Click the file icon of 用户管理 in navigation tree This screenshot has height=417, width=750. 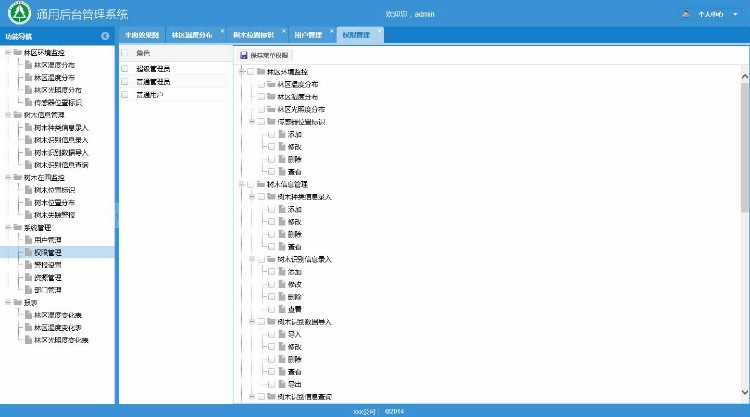[28, 240]
